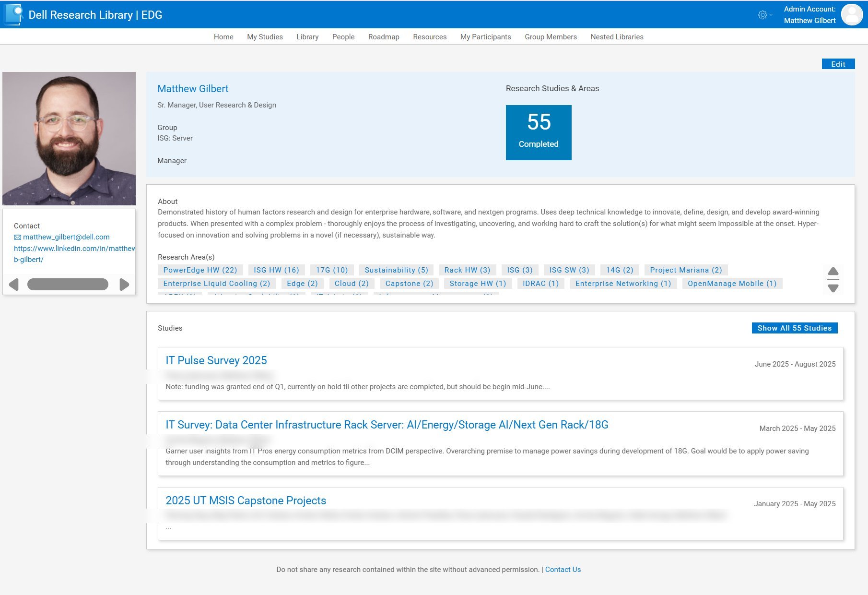Viewport: 868px width, 595px height.
Task: Open Group Members page
Action: click(551, 37)
